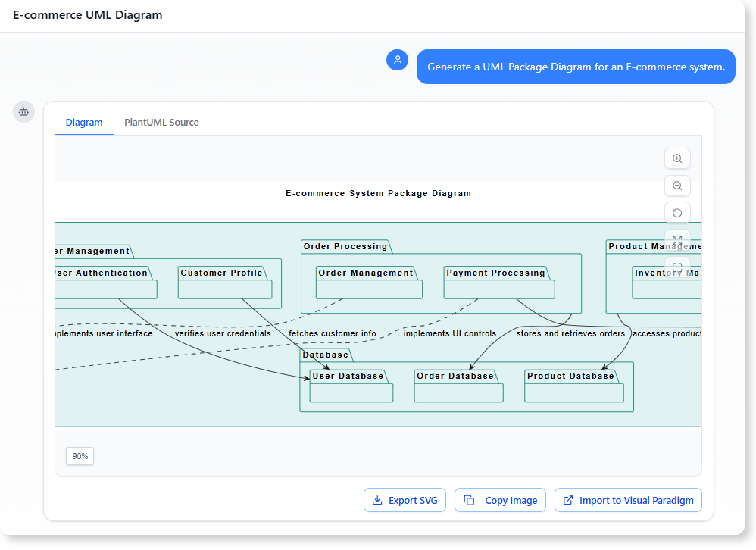Click the Copy Image button
Screen dimensions: 756x550
[500, 500]
